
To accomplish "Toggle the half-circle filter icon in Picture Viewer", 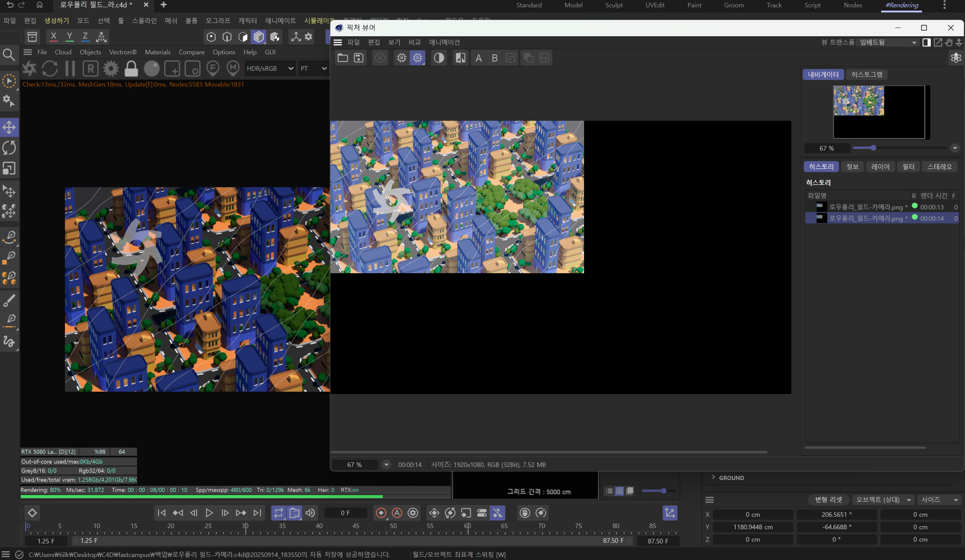I will pos(438,58).
